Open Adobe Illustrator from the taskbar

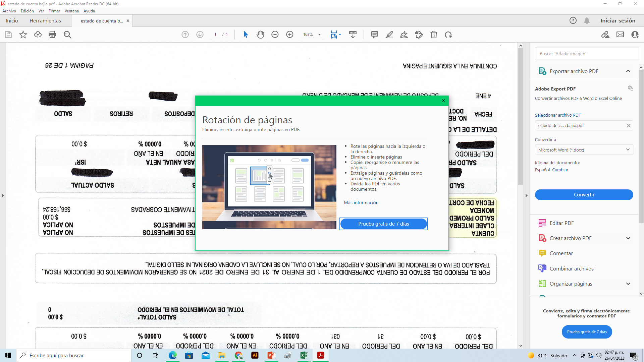click(x=255, y=355)
